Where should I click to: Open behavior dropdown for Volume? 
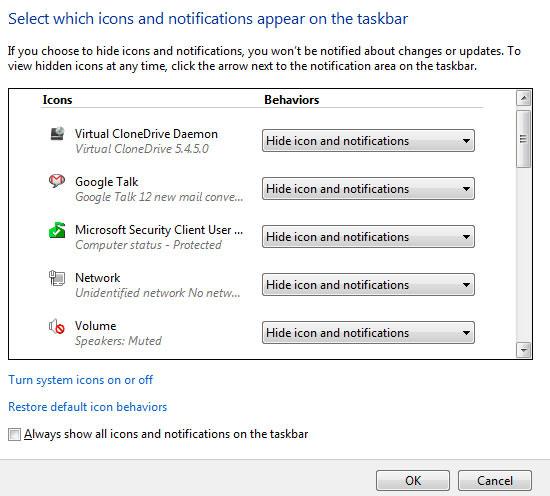pyautogui.click(x=368, y=333)
